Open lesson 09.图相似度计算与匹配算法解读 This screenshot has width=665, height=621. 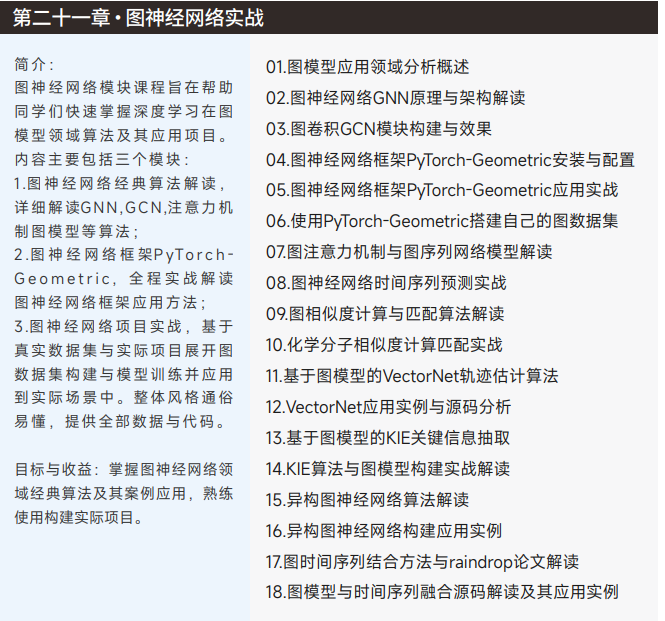(x=385, y=314)
